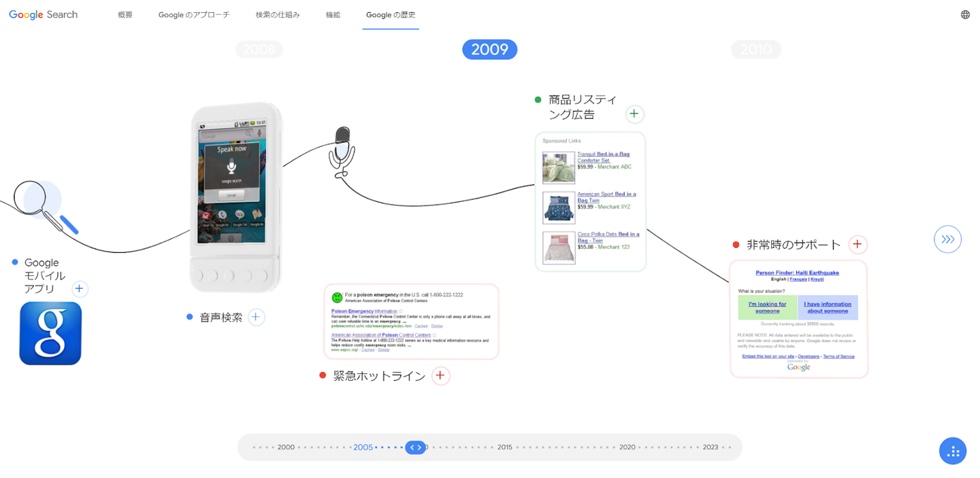Select 2015 on the timeline scrubber
The image size is (980, 478).
tap(504, 447)
